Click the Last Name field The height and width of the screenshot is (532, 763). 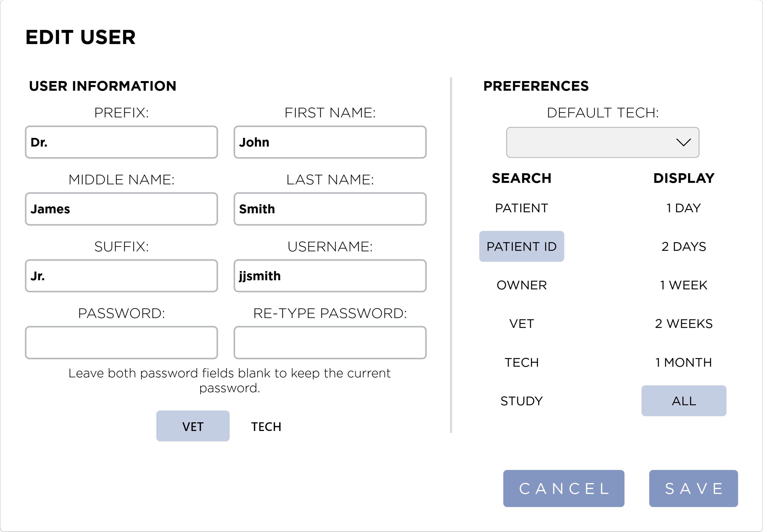[x=330, y=209]
